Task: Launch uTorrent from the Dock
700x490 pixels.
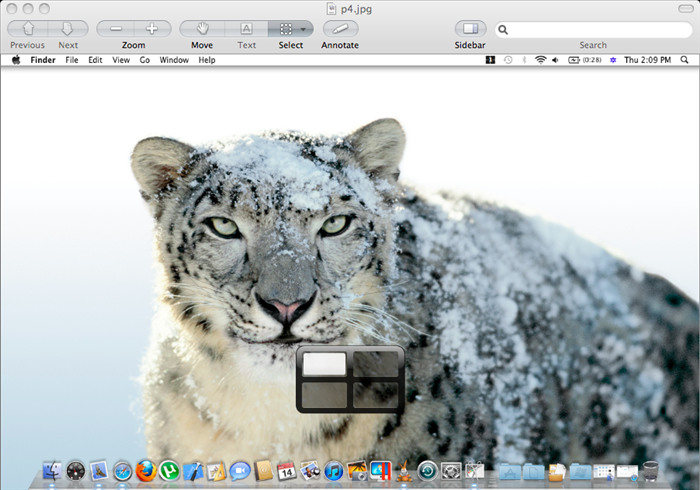Action: [x=169, y=471]
